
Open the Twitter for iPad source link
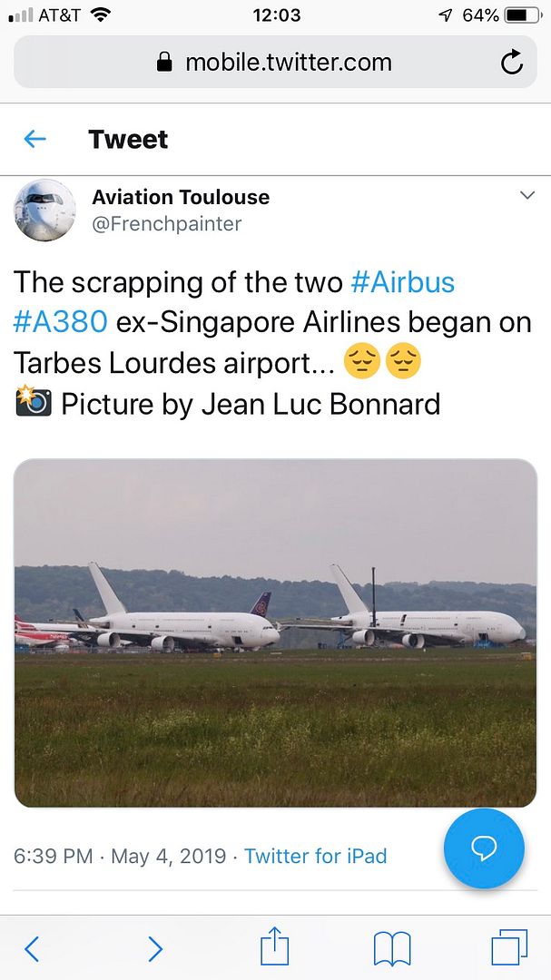[315, 856]
